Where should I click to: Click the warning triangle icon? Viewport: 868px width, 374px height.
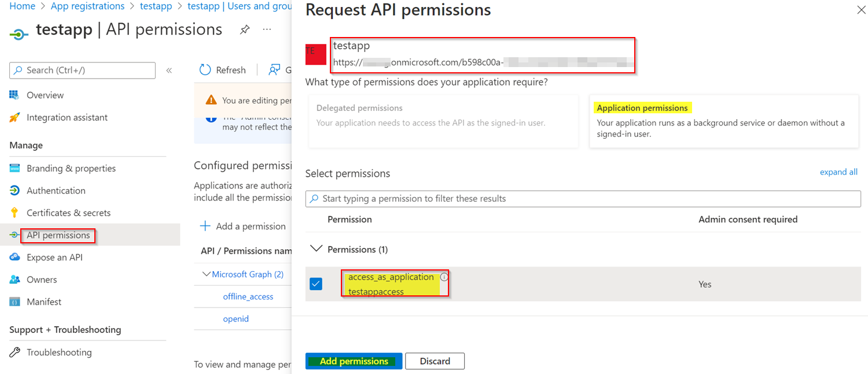point(212,100)
